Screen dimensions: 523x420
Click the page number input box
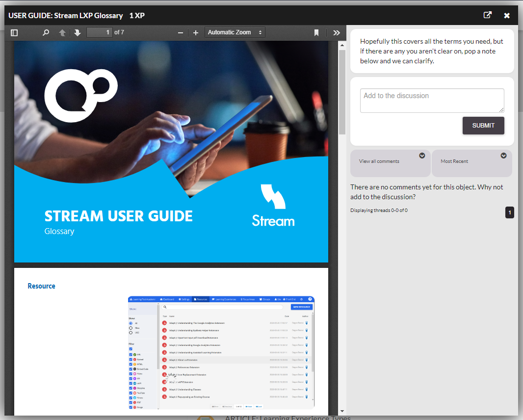pos(99,32)
